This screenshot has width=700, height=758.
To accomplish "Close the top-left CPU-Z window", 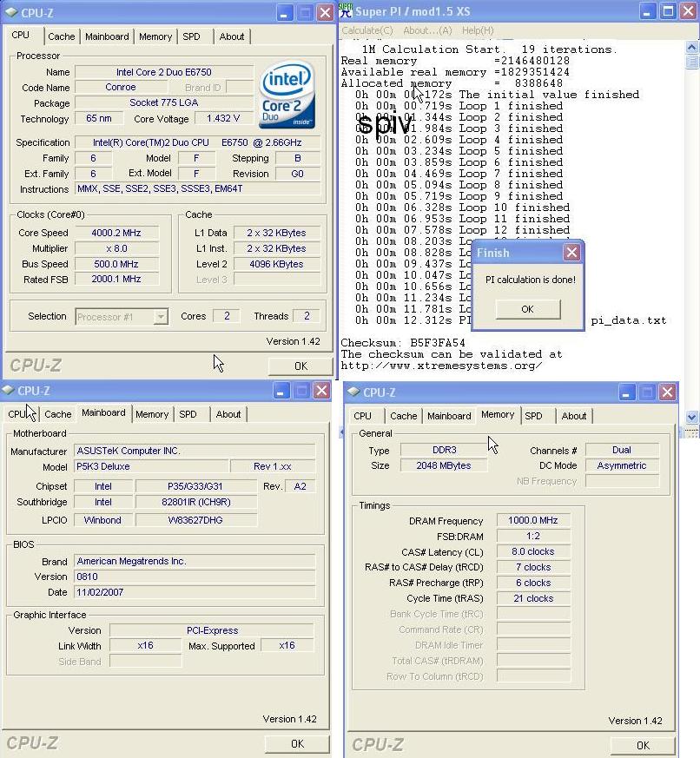I will 325,12.
